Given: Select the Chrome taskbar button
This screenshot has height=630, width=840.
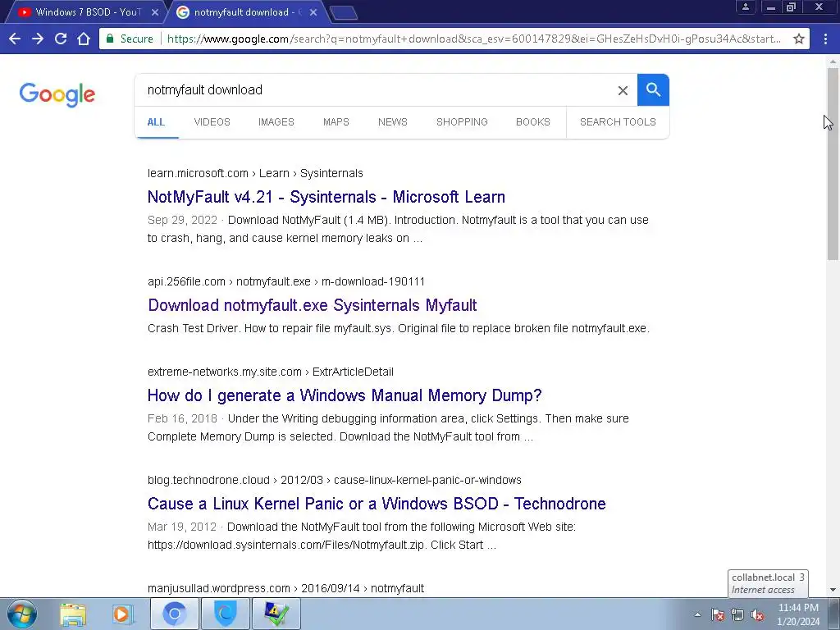Looking at the screenshot, I should (x=174, y=614).
